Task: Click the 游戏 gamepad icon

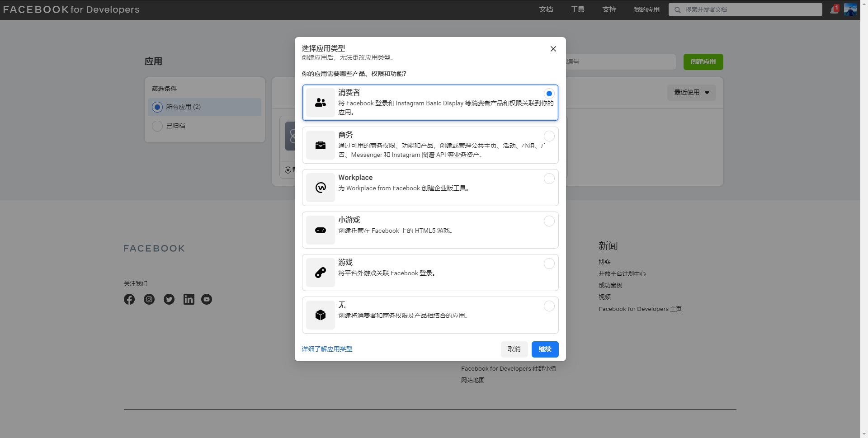Action: 320,273
